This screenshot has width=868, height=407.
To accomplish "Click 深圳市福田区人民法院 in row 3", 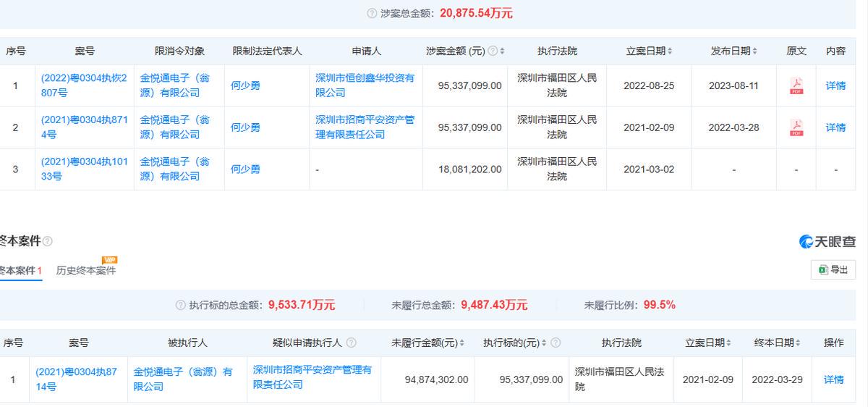I will [557, 169].
